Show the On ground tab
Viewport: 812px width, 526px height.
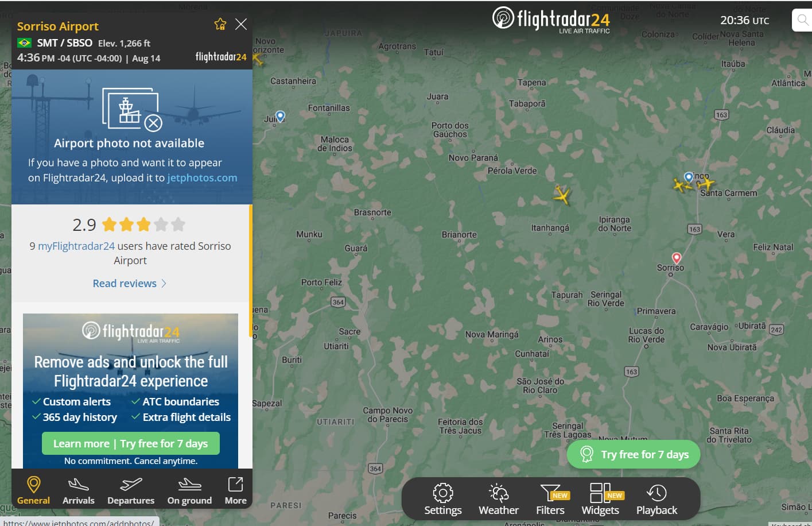click(189, 491)
